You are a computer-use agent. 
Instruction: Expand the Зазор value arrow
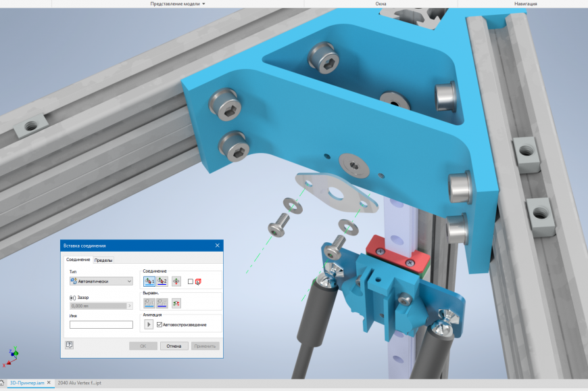[130, 306]
